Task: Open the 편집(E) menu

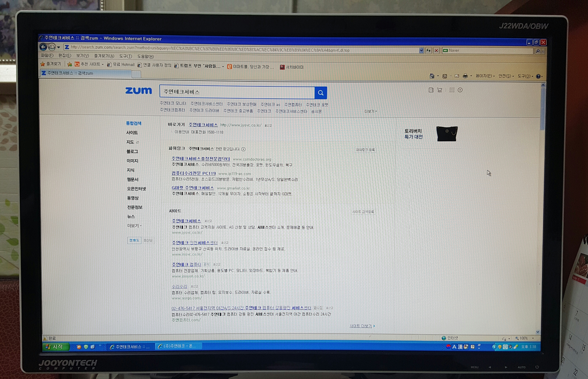Action: pyautogui.click(x=65, y=56)
